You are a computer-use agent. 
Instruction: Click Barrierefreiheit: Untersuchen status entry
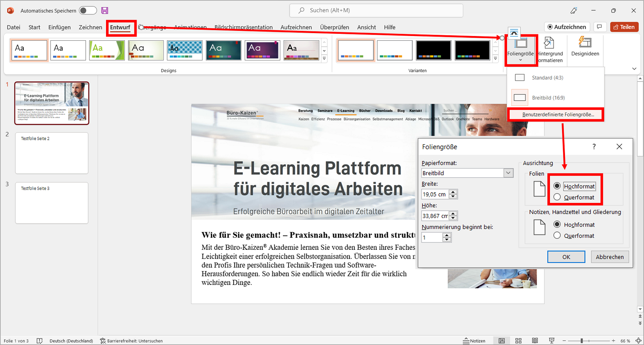[131, 341]
